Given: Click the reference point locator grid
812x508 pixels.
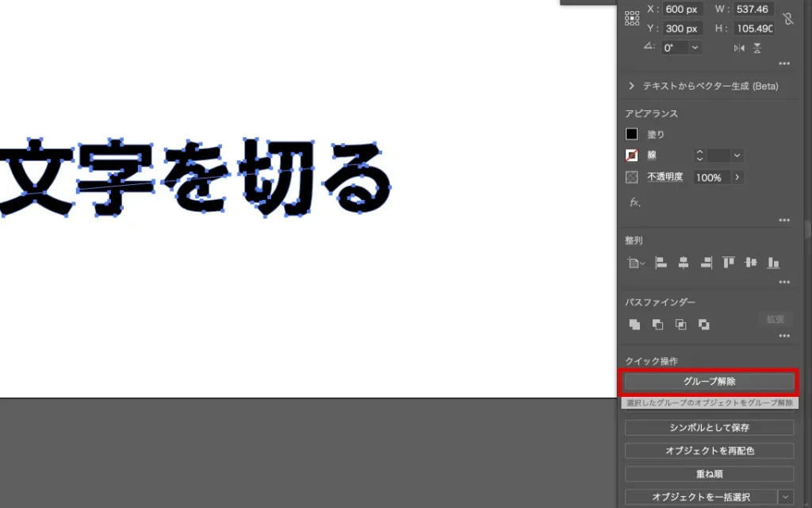Looking at the screenshot, I should 632,18.
